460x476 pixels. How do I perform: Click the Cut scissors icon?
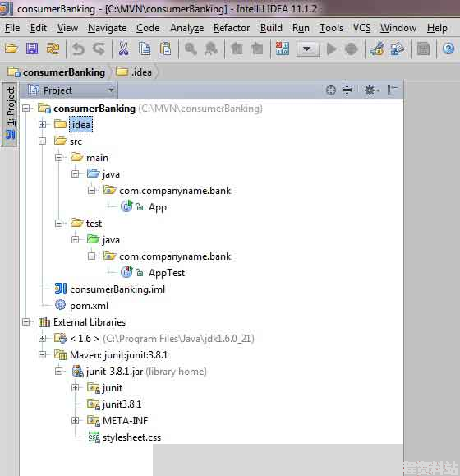[x=123, y=49]
